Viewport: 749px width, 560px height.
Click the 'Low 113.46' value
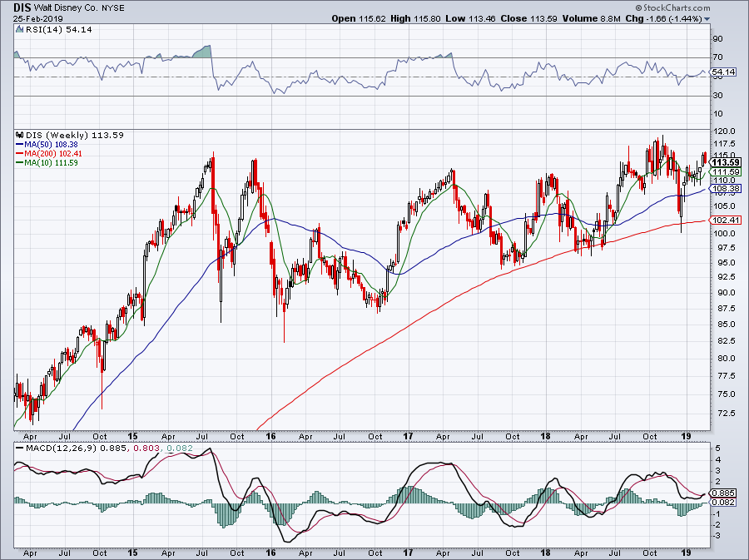point(470,18)
